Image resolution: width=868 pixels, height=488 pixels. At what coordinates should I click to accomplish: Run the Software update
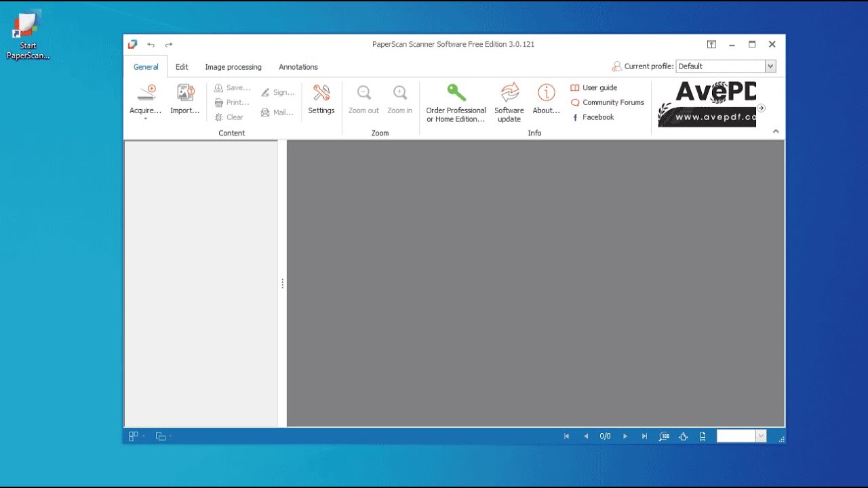point(509,103)
